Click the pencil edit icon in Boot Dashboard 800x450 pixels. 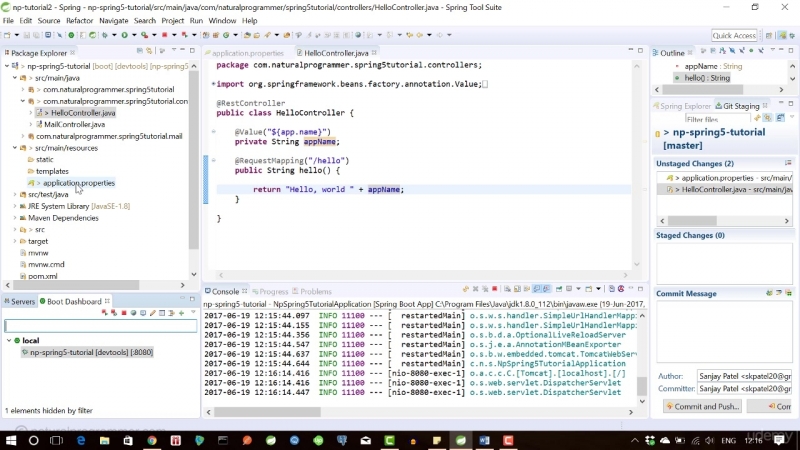coord(153,313)
